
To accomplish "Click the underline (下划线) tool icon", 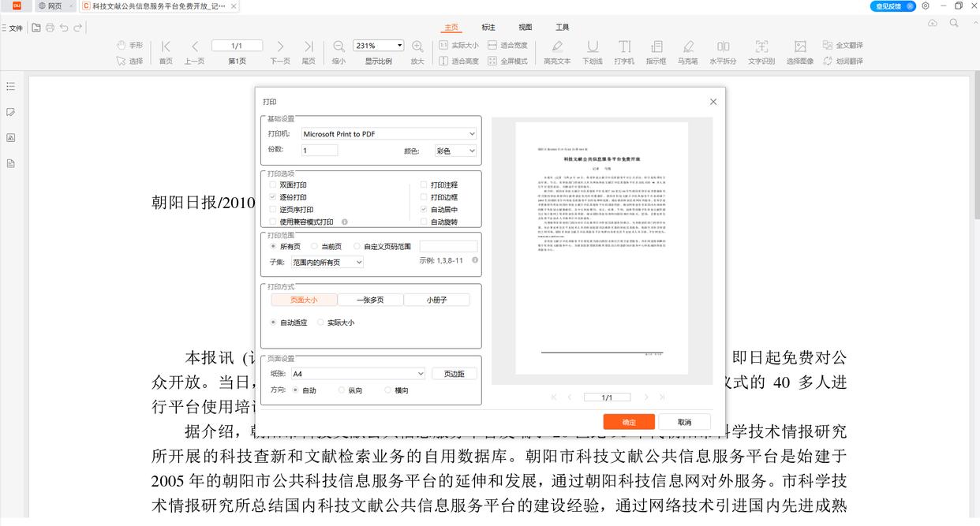I will 592,47.
